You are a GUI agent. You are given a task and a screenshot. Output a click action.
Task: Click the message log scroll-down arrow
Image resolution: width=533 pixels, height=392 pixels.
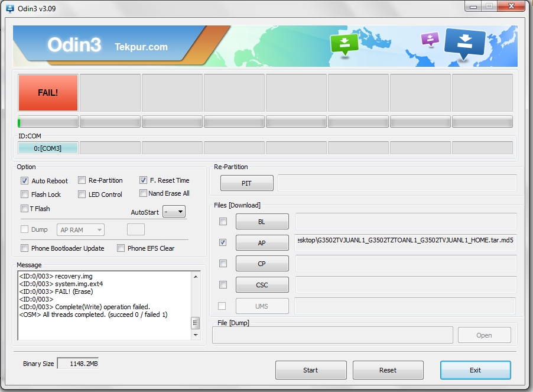pos(196,335)
